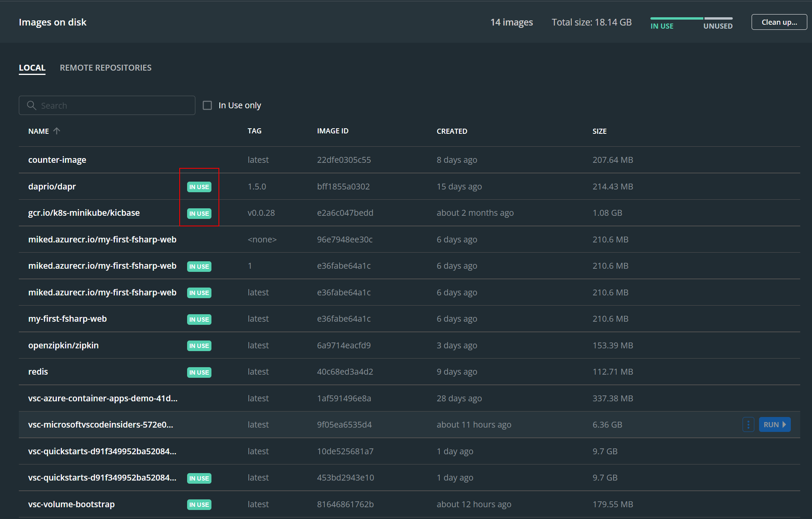
Task: Click '28 days ago' created value
Action: (x=459, y=398)
